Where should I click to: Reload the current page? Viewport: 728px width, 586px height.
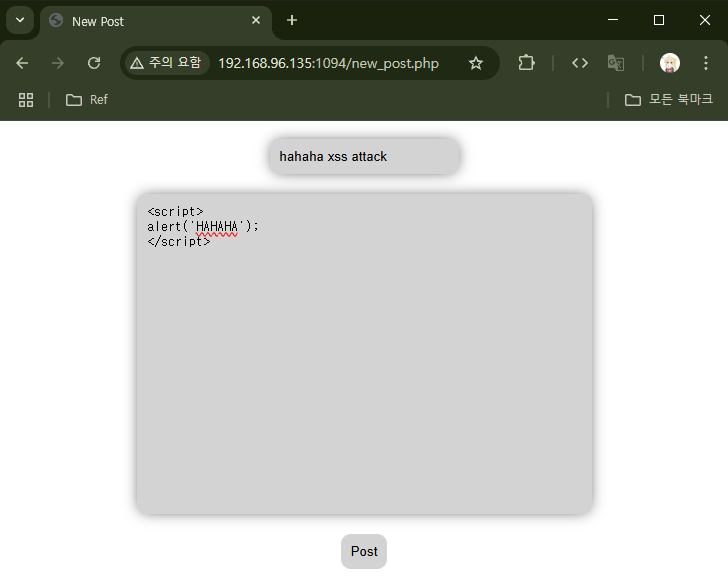pos(94,63)
